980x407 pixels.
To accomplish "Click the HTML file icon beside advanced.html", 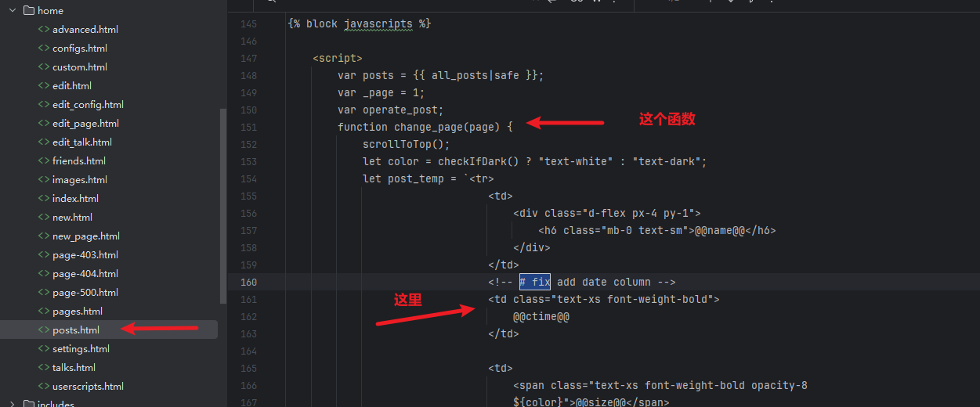I will (44, 30).
